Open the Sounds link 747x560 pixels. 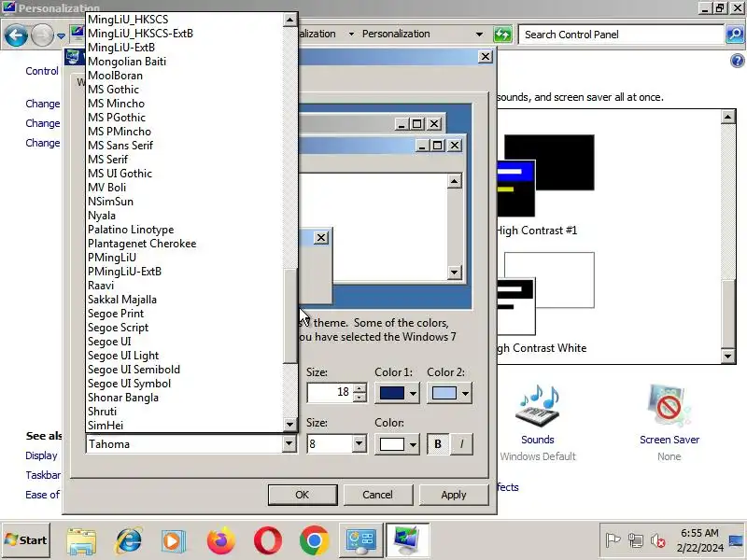538,440
